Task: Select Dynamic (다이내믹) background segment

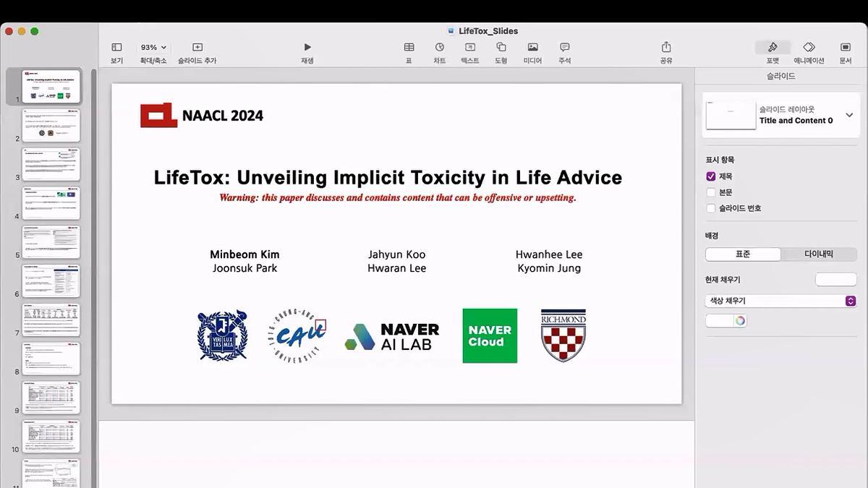Action: (819, 254)
